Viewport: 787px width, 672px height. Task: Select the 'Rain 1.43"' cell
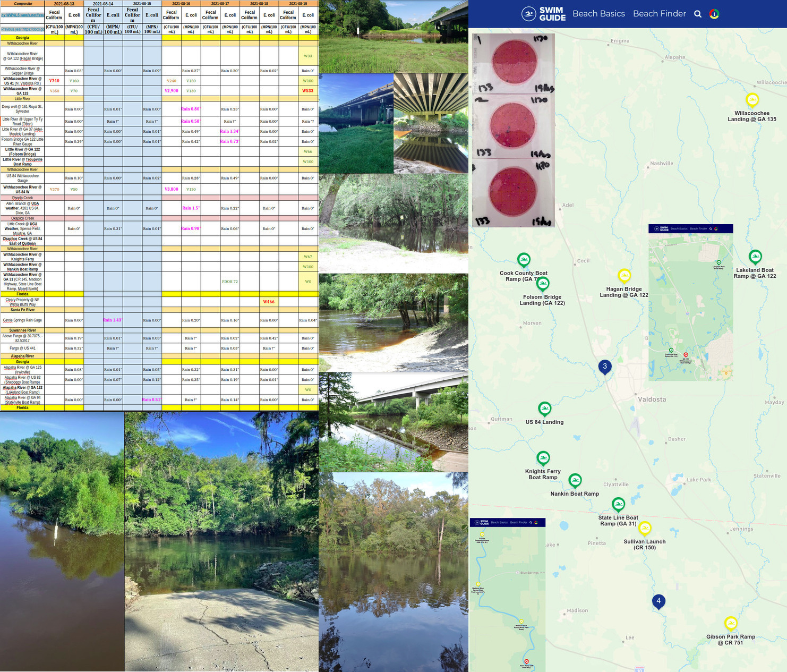113,320
